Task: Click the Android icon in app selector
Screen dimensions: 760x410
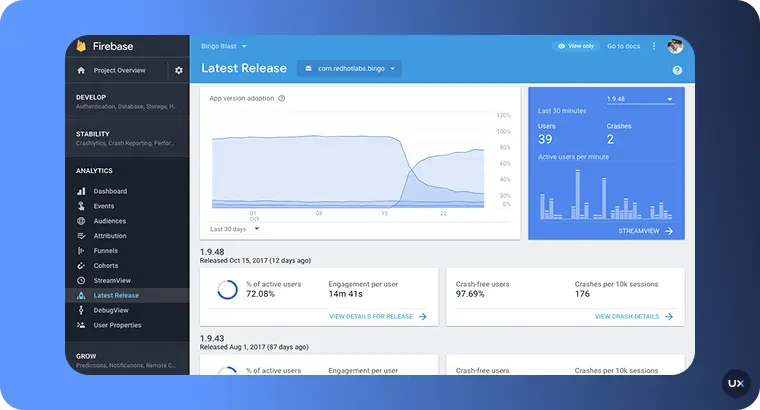Action: (x=308, y=68)
